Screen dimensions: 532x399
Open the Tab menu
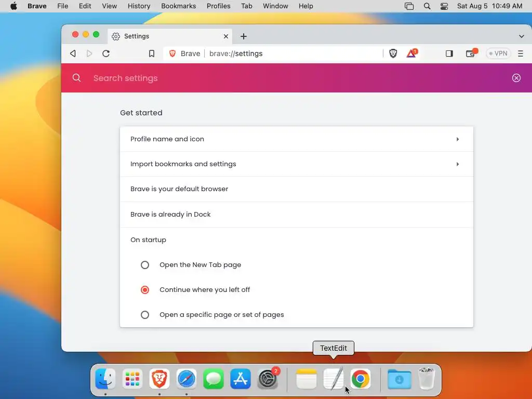247,6
